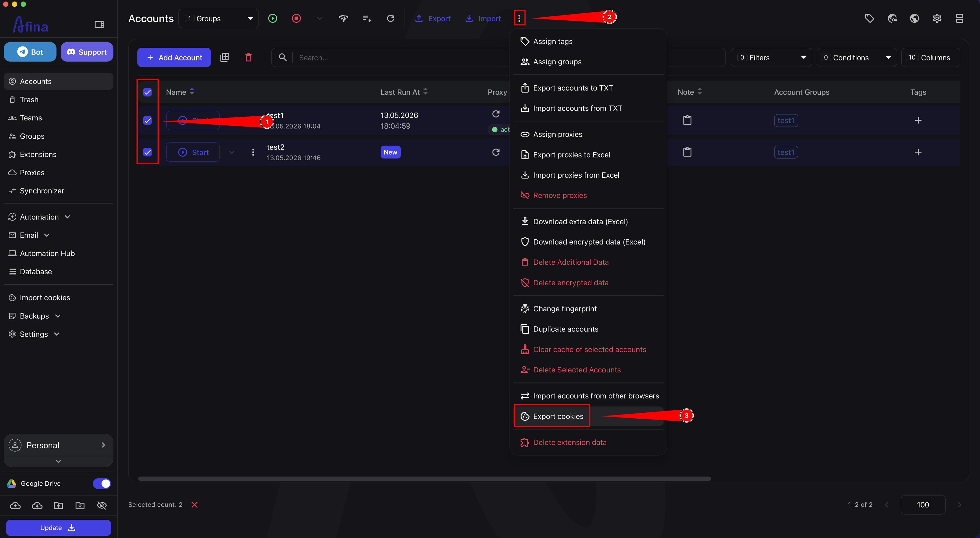
Task: Click the search magnifier icon
Action: tap(283, 57)
